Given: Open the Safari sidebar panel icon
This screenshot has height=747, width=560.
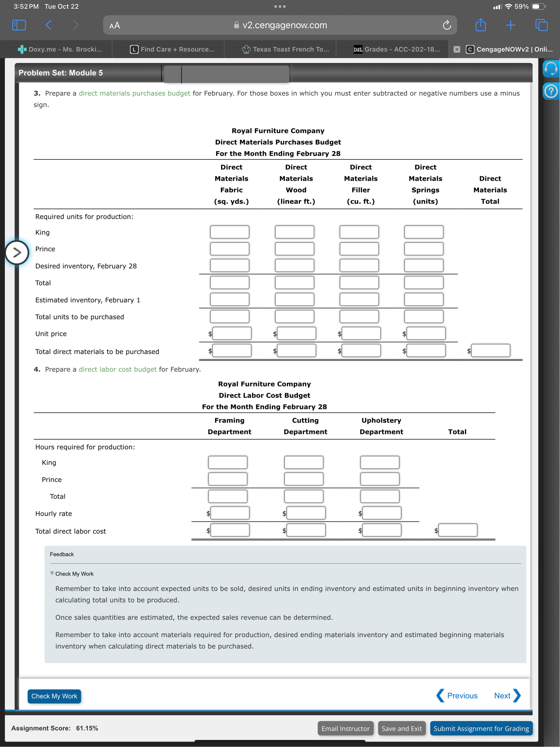Looking at the screenshot, I should (x=19, y=25).
